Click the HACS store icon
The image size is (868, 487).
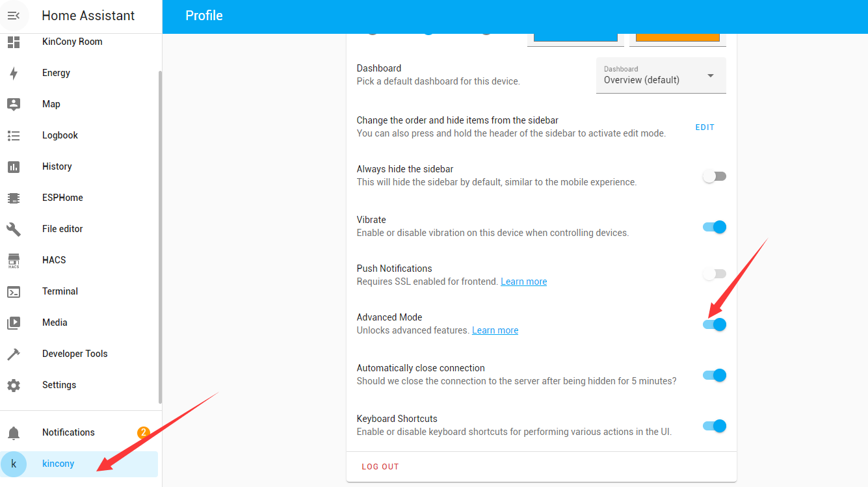(x=14, y=260)
